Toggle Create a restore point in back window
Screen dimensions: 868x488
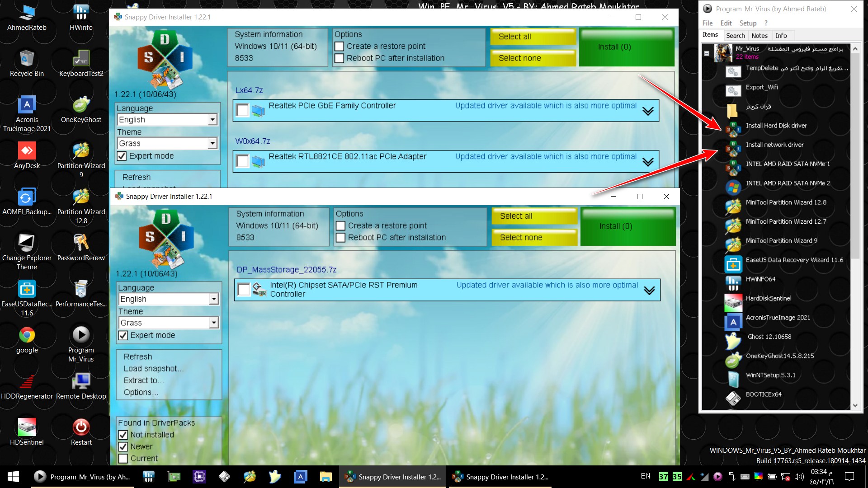[x=340, y=46]
